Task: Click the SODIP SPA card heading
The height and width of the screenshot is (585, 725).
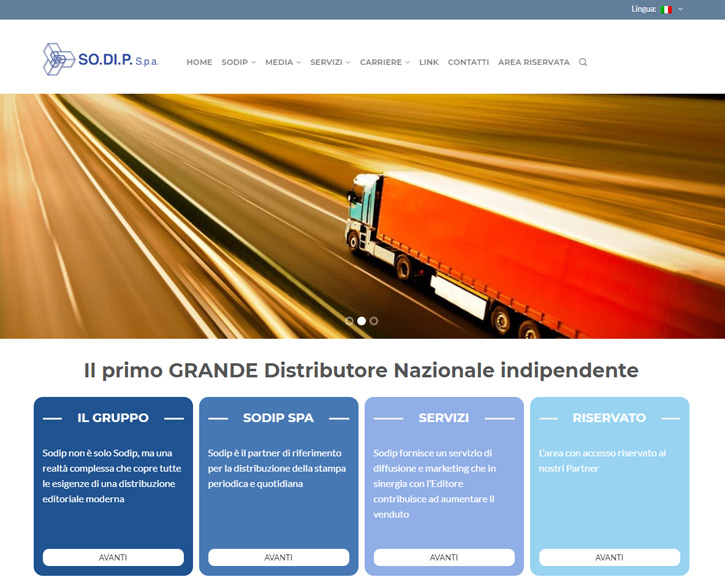Action: 278,418
